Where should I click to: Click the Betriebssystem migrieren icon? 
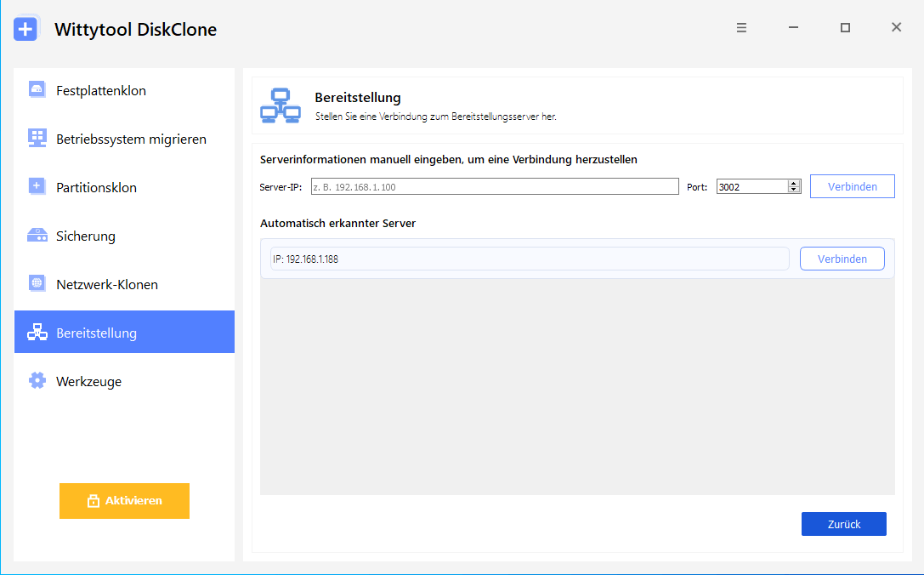tap(37, 138)
